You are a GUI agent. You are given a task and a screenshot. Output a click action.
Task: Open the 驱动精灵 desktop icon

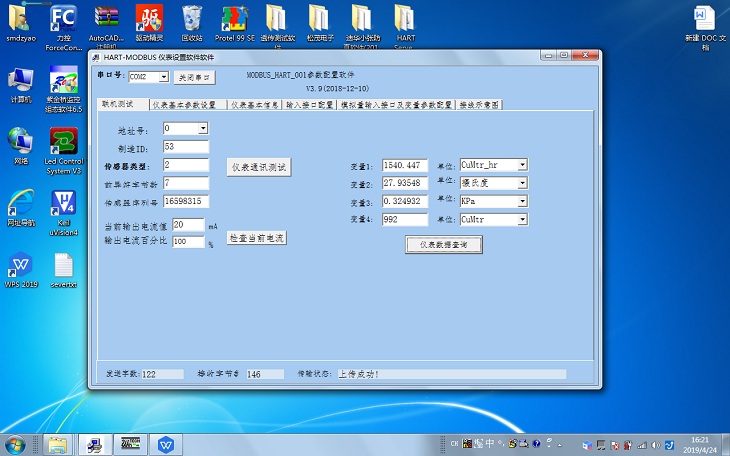point(148,20)
